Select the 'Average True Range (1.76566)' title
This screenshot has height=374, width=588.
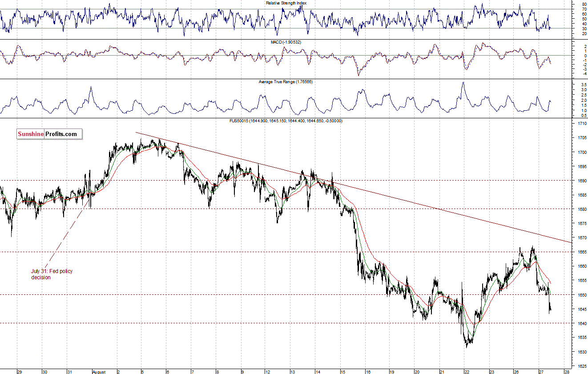(x=286, y=82)
